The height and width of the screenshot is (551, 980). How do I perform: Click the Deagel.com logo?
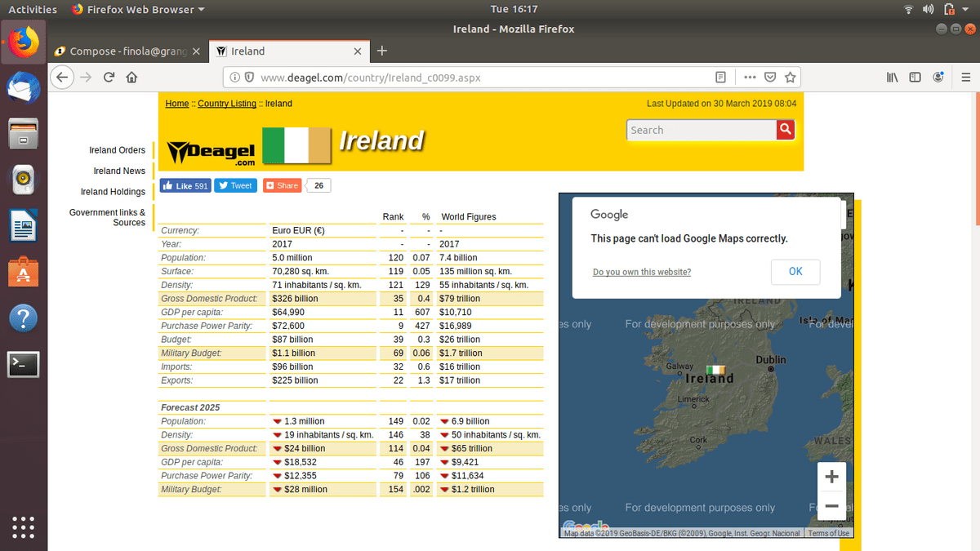point(212,153)
